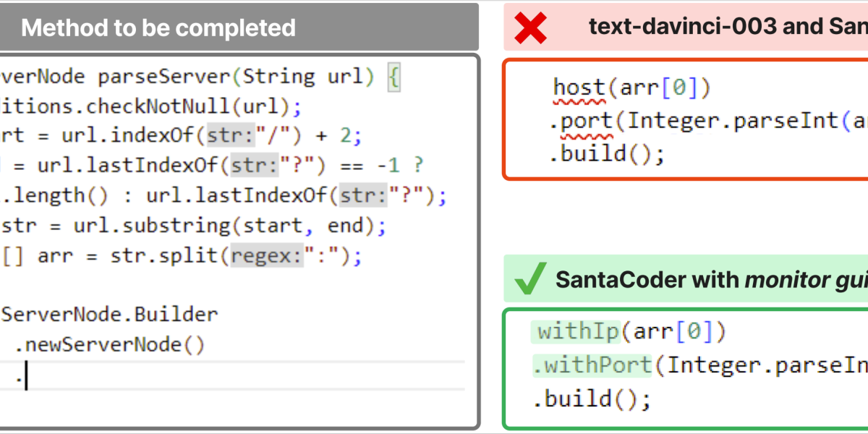
Task: Click the highlighted withIp suggestion
Action: [x=578, y=331]
